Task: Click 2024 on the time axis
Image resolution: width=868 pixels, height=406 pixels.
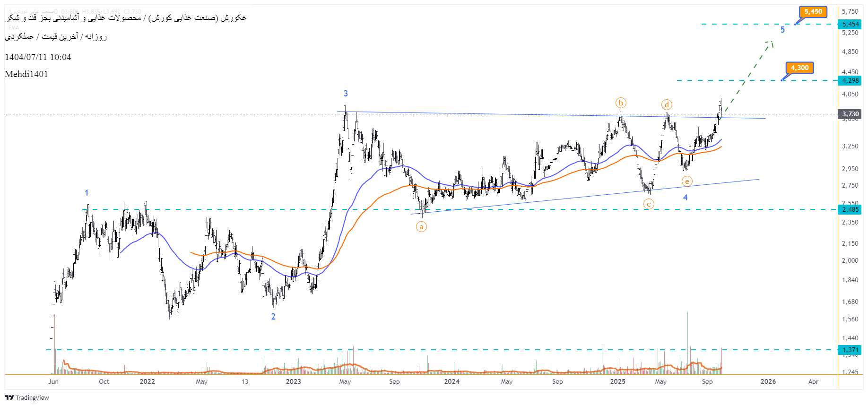Action: (x=451, y=381)
